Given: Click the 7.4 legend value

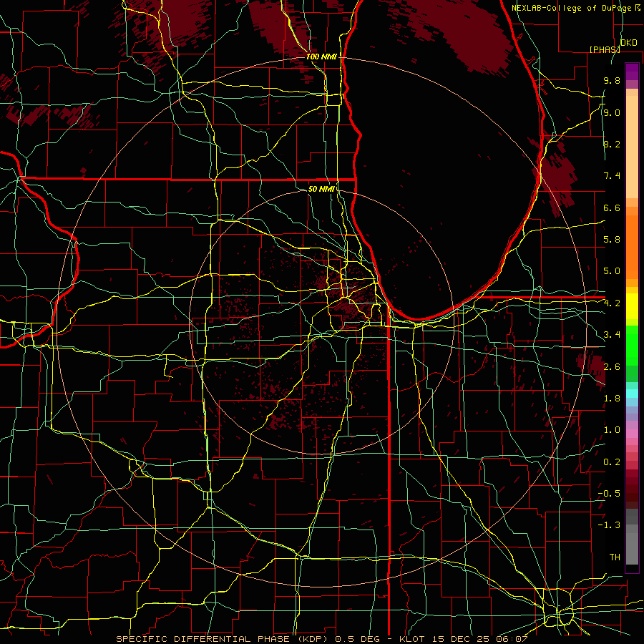Looking at the screenshot, I should click(x=612, y=176).
